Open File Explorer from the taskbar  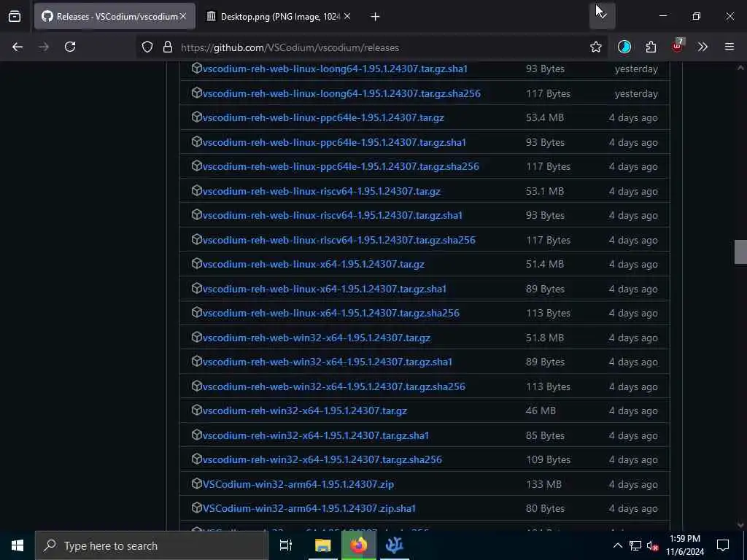[323, 545]
